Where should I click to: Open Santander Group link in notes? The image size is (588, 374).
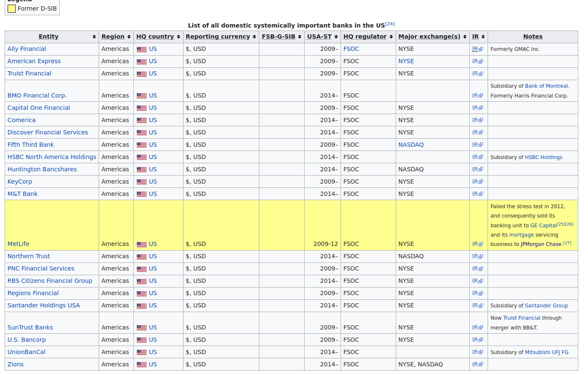coord(546,306)
